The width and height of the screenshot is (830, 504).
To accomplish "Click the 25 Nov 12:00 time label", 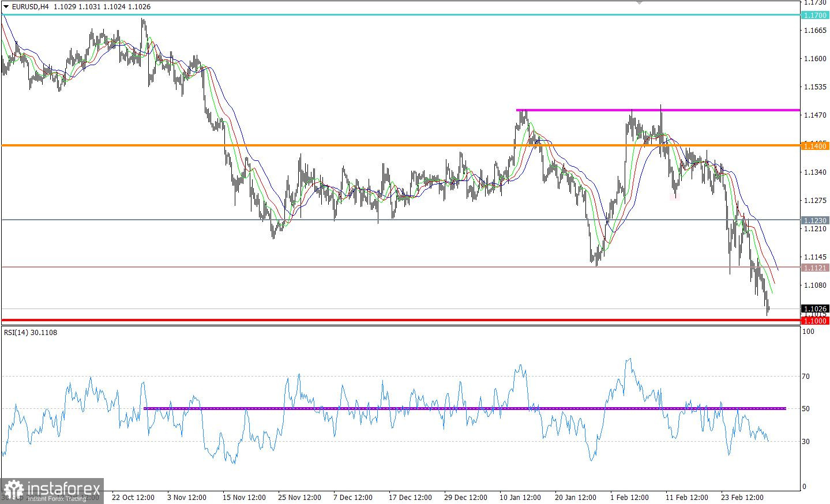I will pyautogui.click(x=299, y=497).
